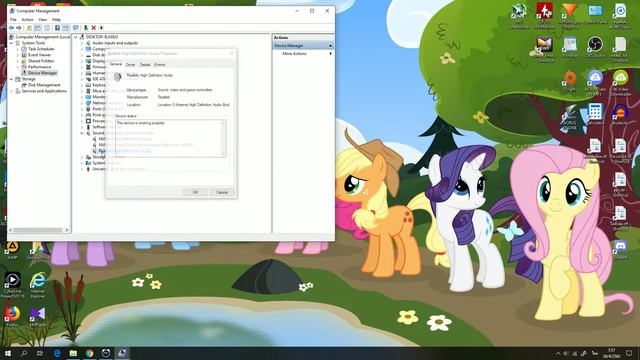The height and width of the screenshot is (360, 640).
Task: Click Cancel in the audio Properties dialog
Action: point(222,192)
